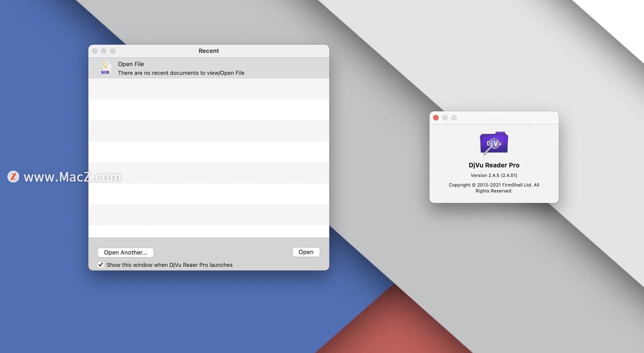Toggle 'Show this window when DjVu Reaer Pro launches'
The width and height of the screenshot is (644, 353).
(x=101, y=265)
